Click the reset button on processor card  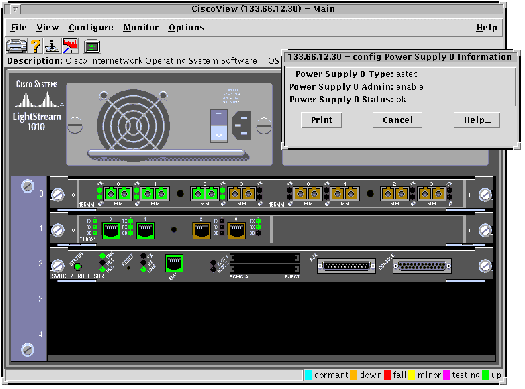[x=129, y=267]
